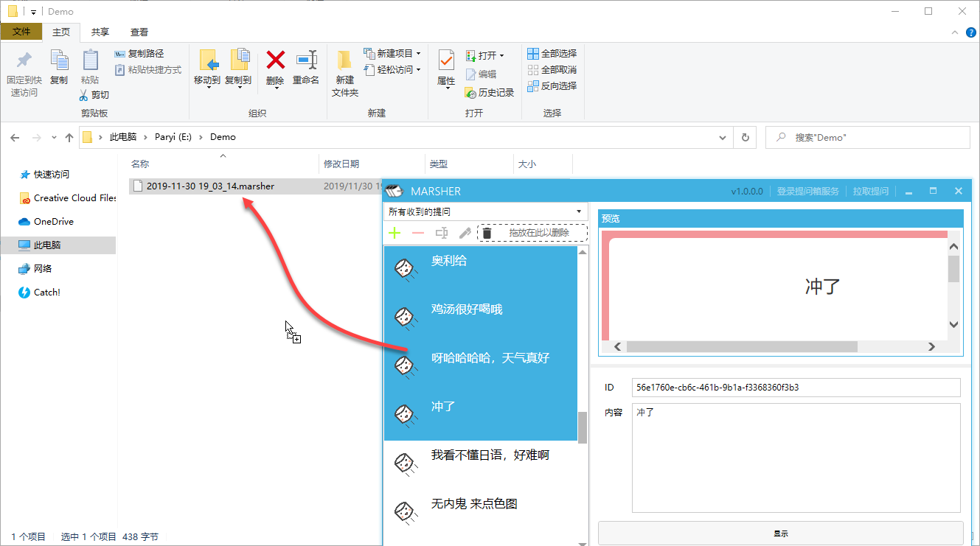This screenshot has height=546, width=980.
Task: Click Edit (编辑) in ribbon
Action: pyautogui.click(x=481, y=74)
